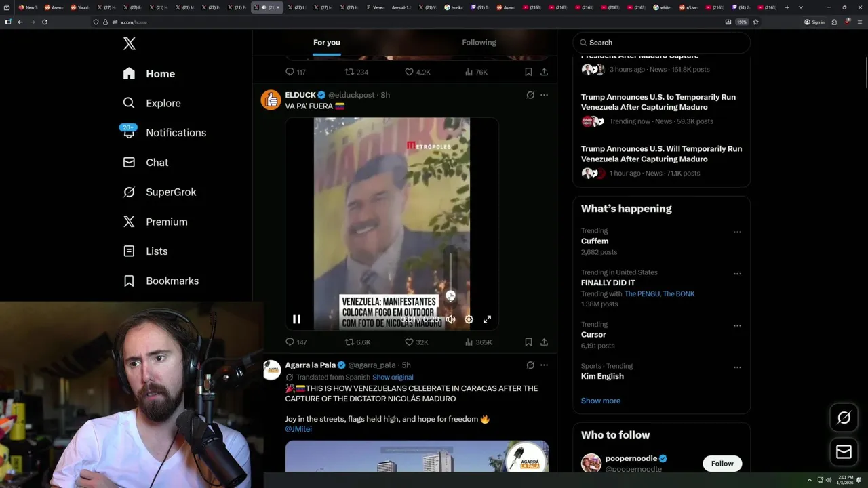The height and width of the screenshot is (488, 868).
Task: Open more options for Cuffem trend
Action: tap(737, 232)
